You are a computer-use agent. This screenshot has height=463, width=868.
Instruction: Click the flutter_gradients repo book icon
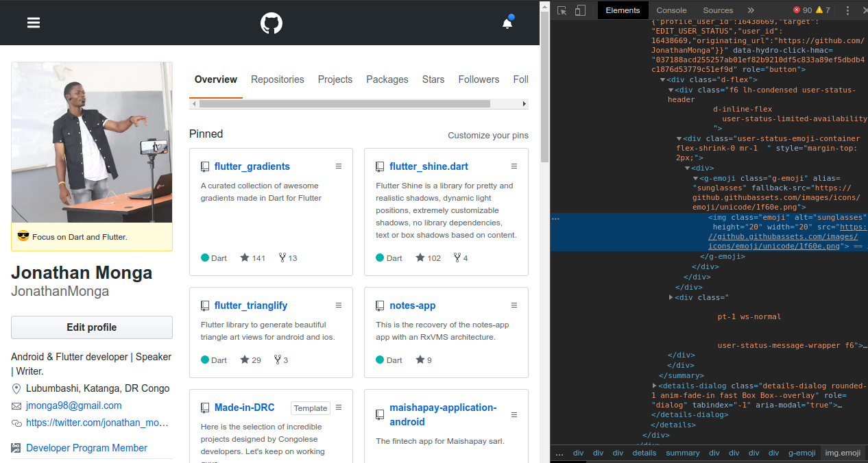[205, 166]
